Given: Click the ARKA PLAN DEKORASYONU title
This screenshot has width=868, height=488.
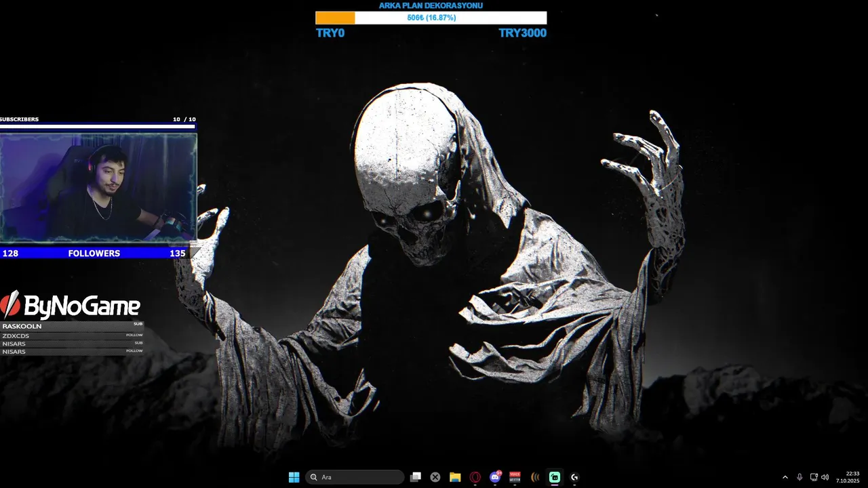Looking at the screenshot, I should pyautogui.click(x=431, y=5).
